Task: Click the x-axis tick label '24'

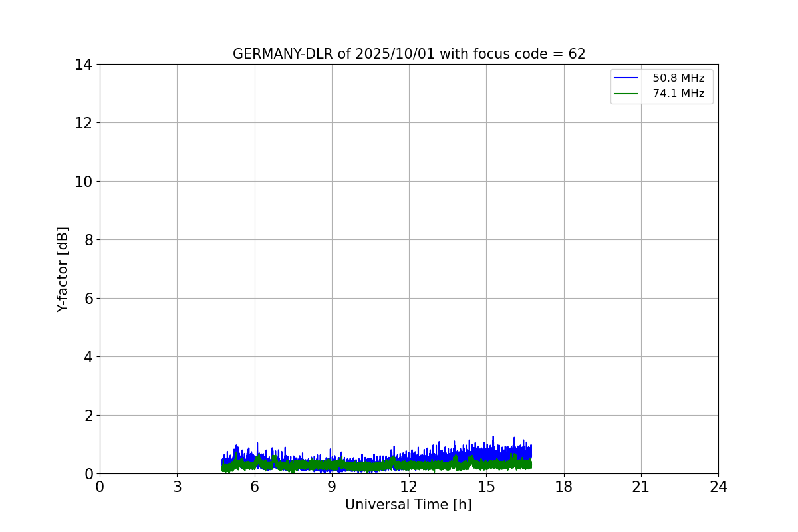Action: point(718,487)
